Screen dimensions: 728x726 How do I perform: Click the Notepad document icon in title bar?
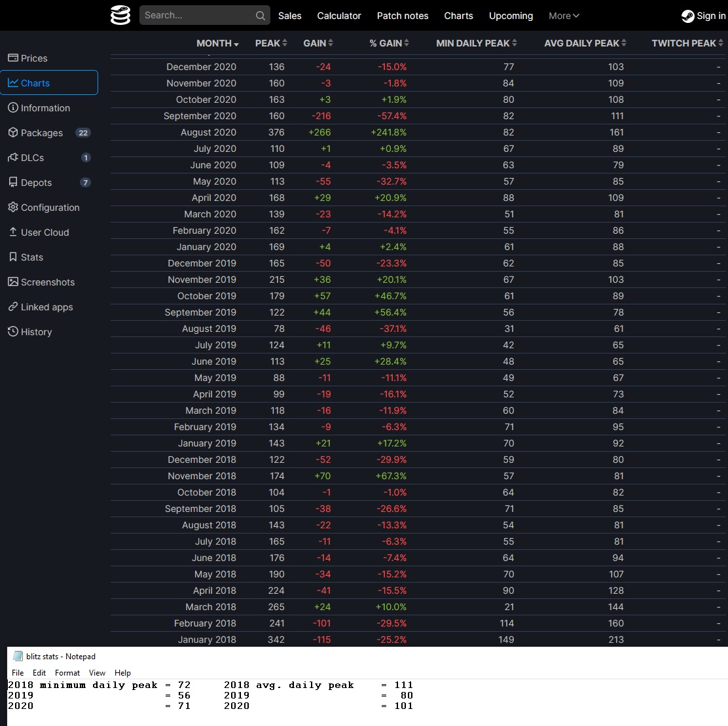pyautogui.click(x=18, y=656)
